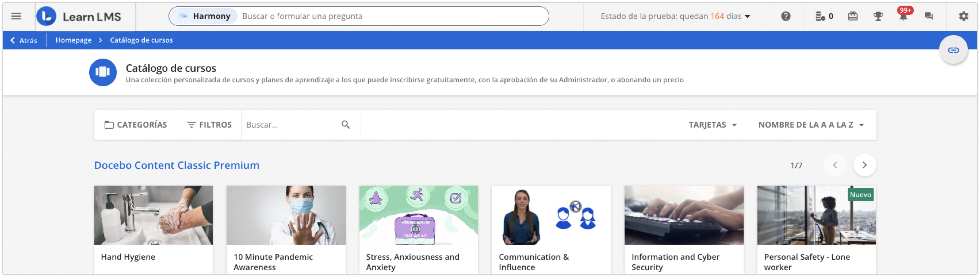980x277 pixels.
Task: Open Personal Safety - Lone worker thumbnail
Action: [816, 215]
